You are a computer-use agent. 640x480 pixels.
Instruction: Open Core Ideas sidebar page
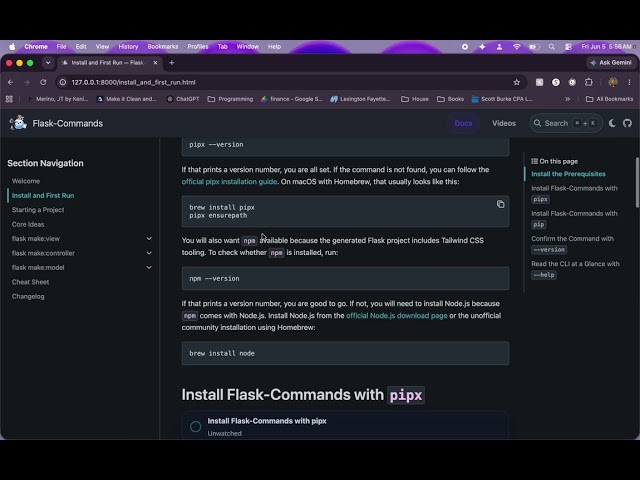click(28, 224)
